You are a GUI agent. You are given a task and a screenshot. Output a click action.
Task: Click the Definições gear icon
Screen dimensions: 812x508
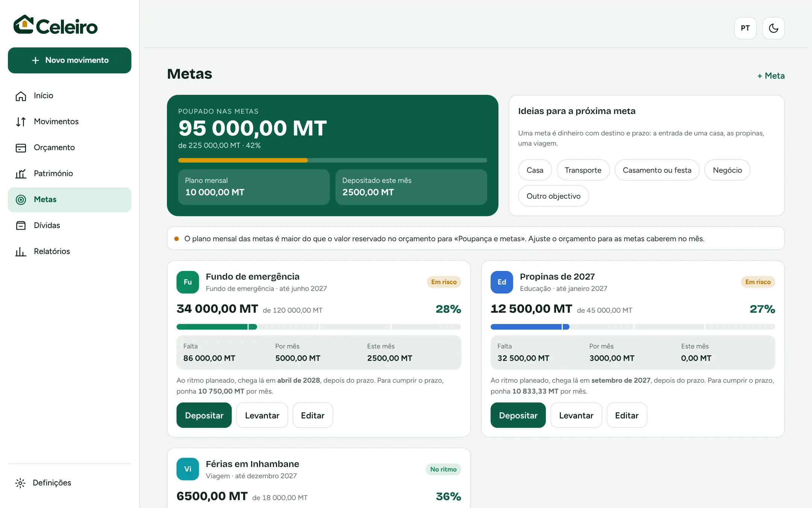point(20,483)
